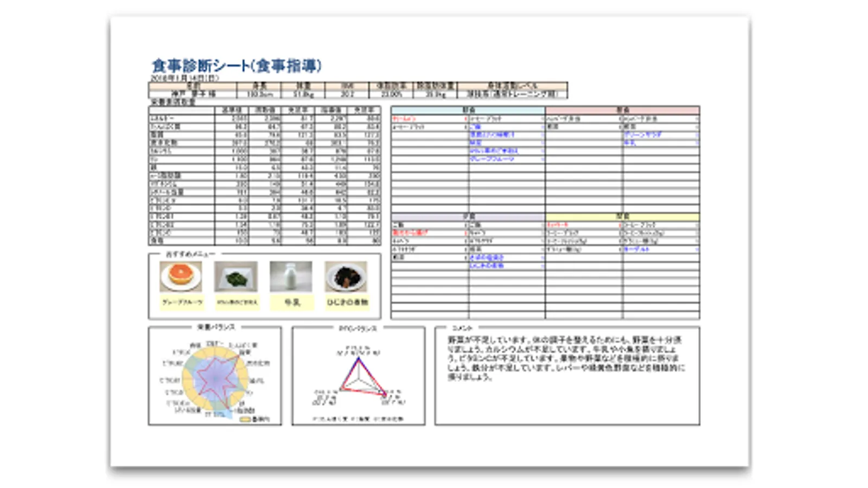Click the グリーンサラダ blue link in lunch column

642,136
